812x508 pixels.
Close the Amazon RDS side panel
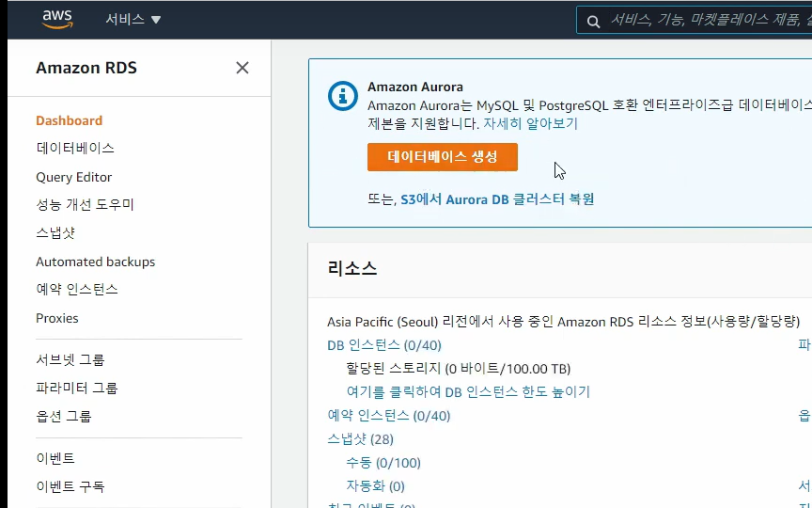coord(242,68)
